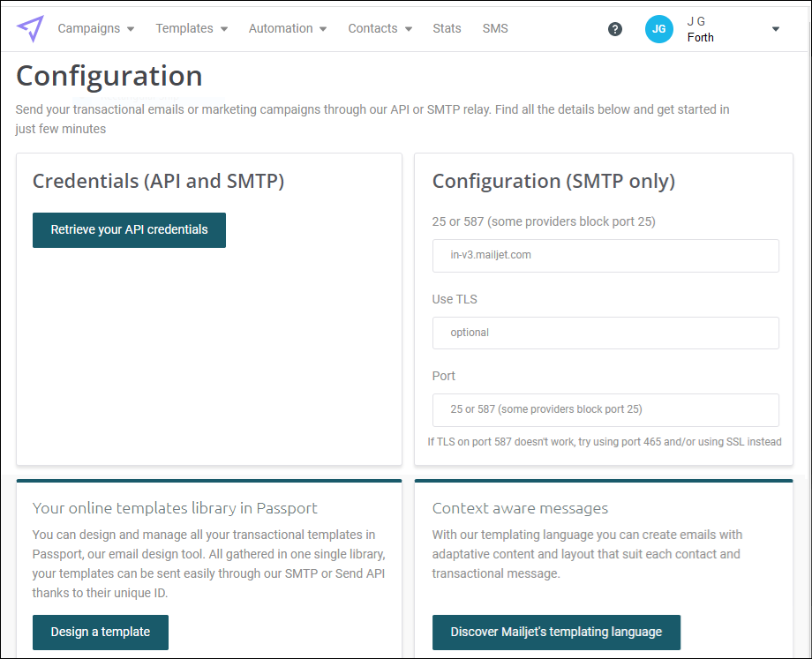The width and height of the screenshot is (812, 659).
Task: Click the TLS port 587 fallback note
Action: [605, 442]
